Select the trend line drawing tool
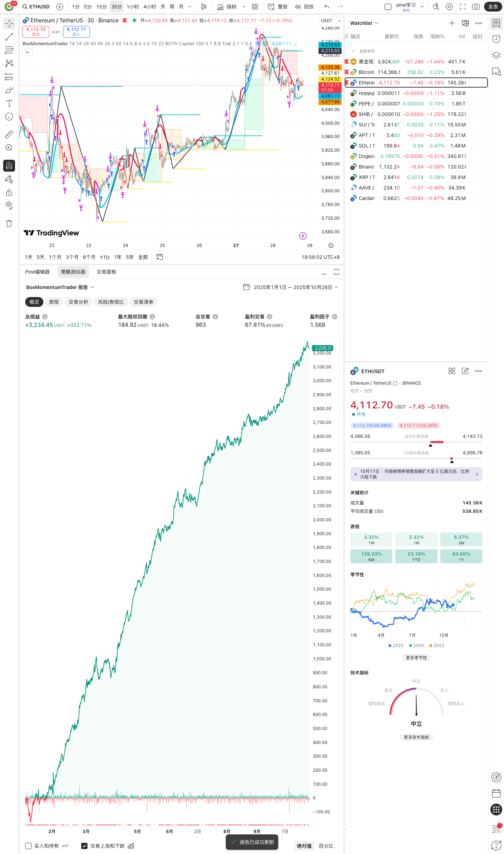Image resolution: width=504 pixels, height=854 pixels. tap(9, 37)
